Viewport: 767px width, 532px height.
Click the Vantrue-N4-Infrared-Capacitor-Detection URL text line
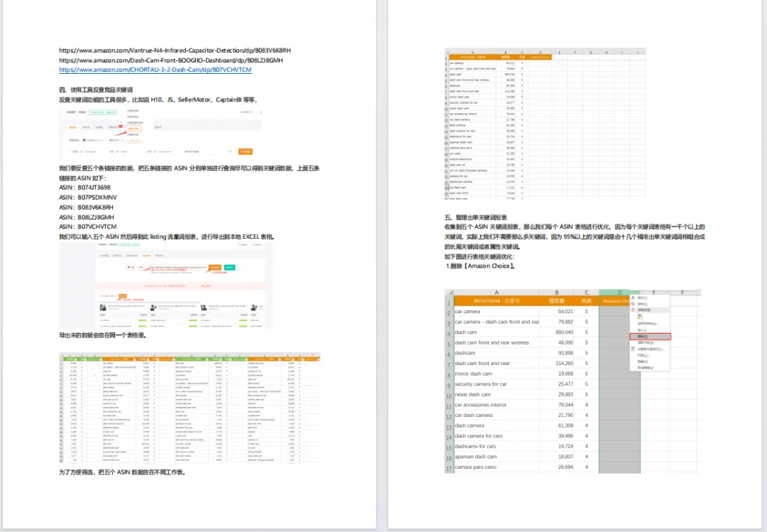point(175,50)
